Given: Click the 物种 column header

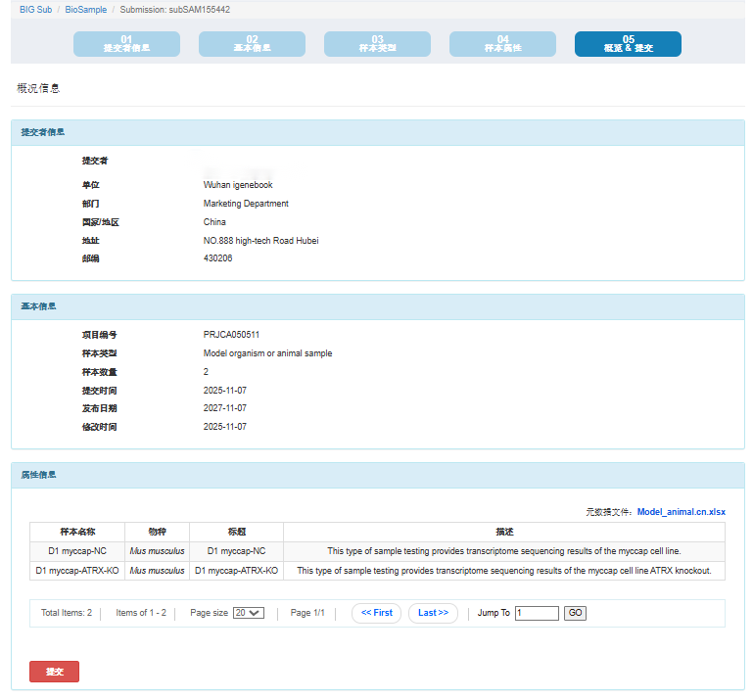Looking at the screenshot, I should (157, 532).
